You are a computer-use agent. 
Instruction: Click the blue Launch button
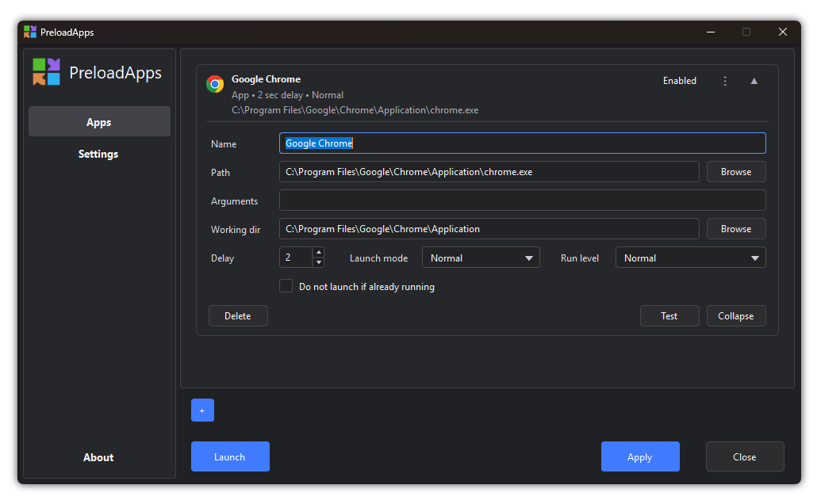(230, 456)
